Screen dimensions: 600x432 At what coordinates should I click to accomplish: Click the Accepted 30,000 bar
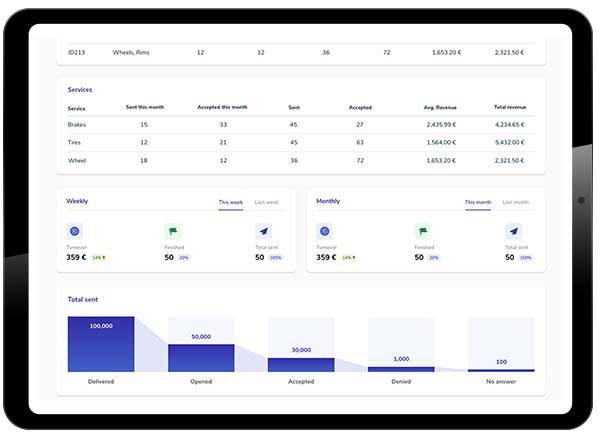click(301, 365)
